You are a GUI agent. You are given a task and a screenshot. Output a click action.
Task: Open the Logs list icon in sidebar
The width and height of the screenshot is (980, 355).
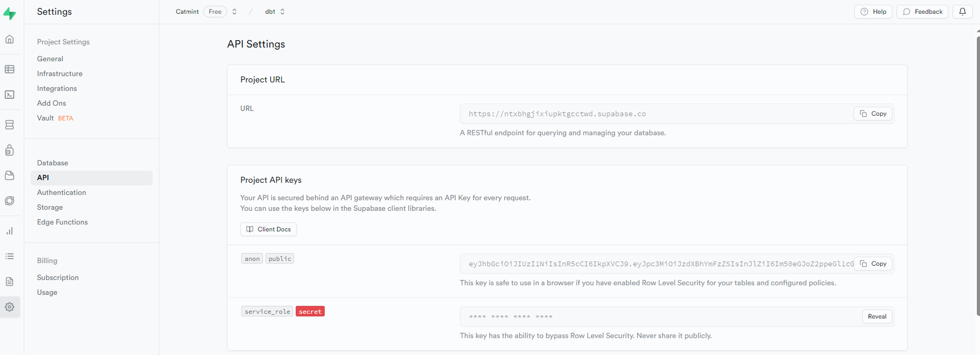[x=10, y=256]
